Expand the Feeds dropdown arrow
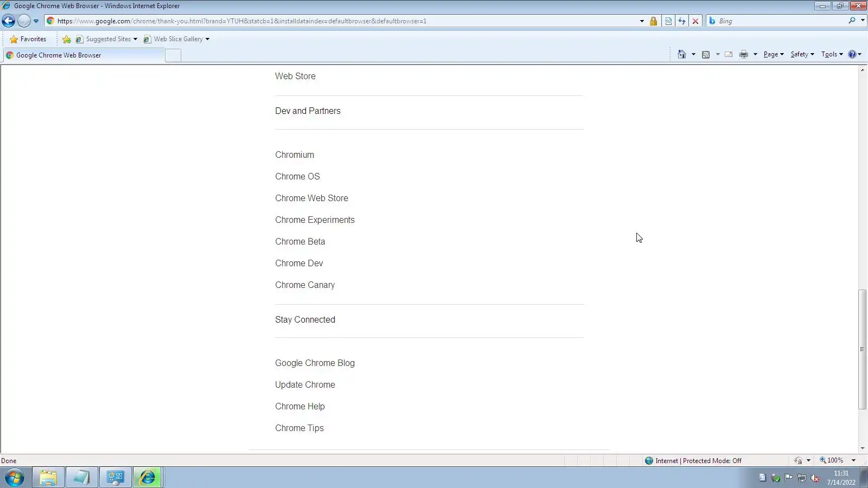The width and height of the screenshot is (868, 488). coord(718,54)
